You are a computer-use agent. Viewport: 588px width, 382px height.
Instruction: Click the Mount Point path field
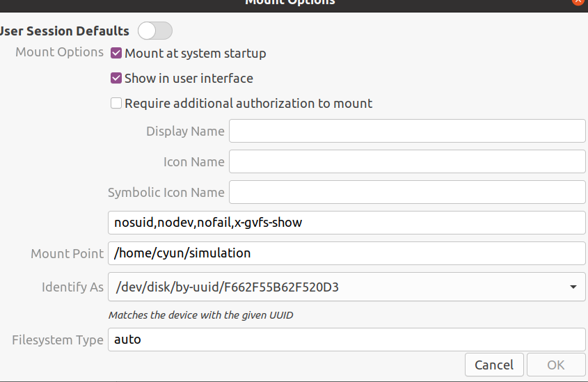347,253
